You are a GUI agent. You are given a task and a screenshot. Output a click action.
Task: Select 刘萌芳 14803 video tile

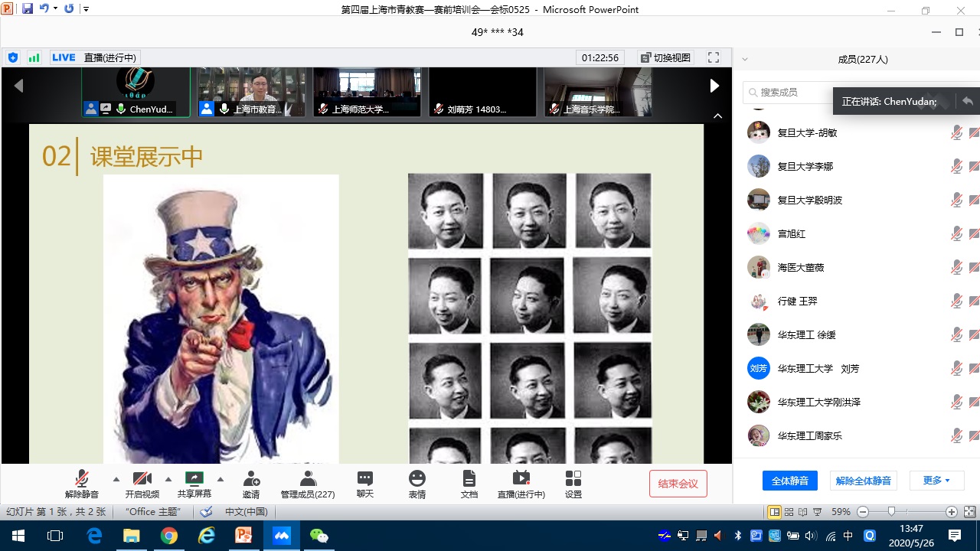tap(482, 92)
